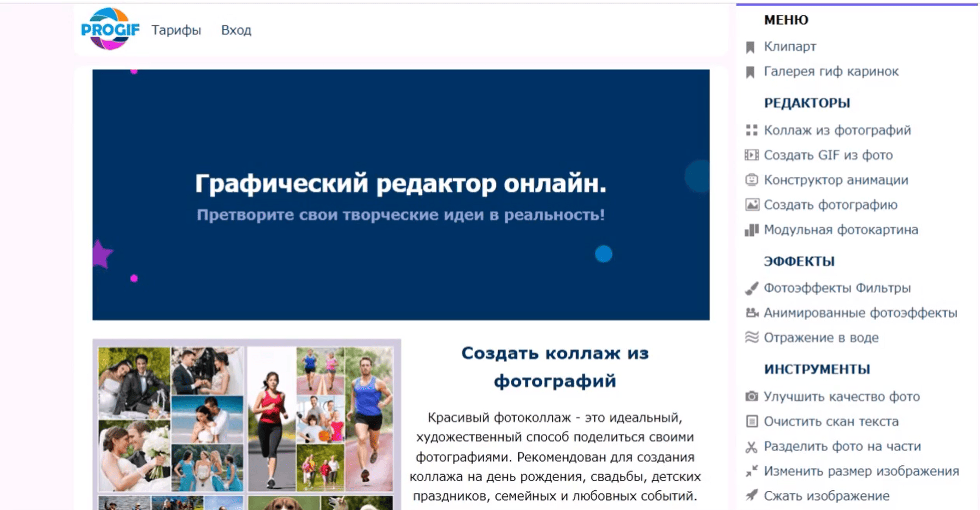Click the camera icon beside Улучшить качество фото

pyautogui.click(x=752, y=396)
